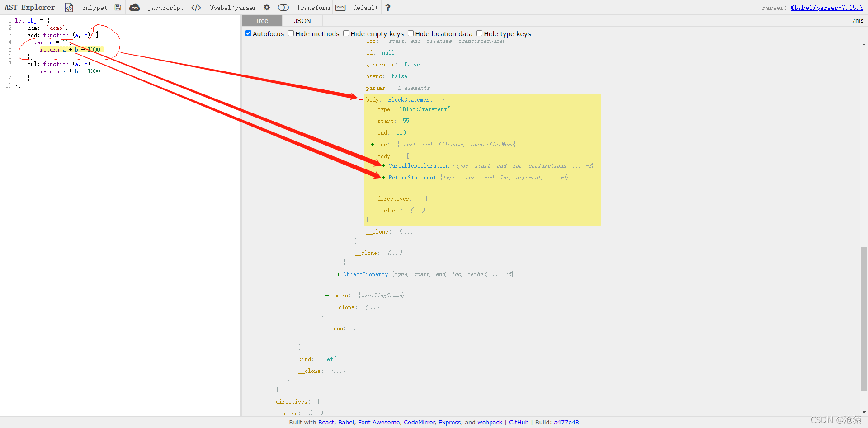
Task: Click the directives entry under BlockStatement
Action: pyautogui.click(x=402, y=199)
